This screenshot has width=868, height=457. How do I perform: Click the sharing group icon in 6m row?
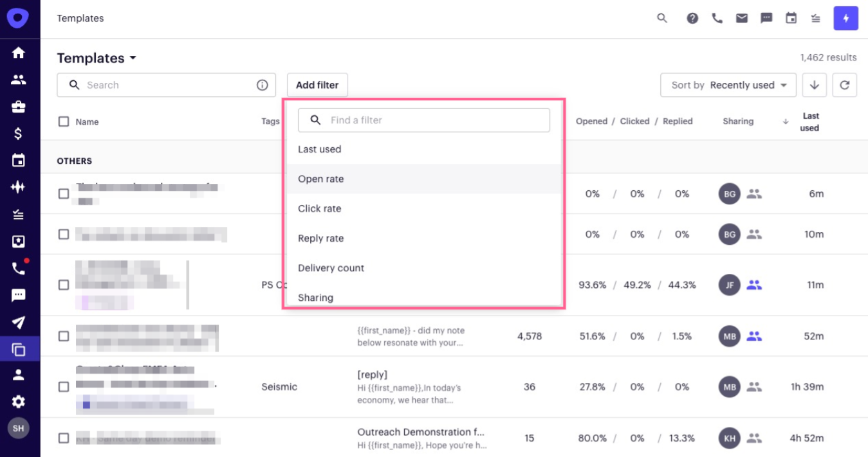[754, 193]
